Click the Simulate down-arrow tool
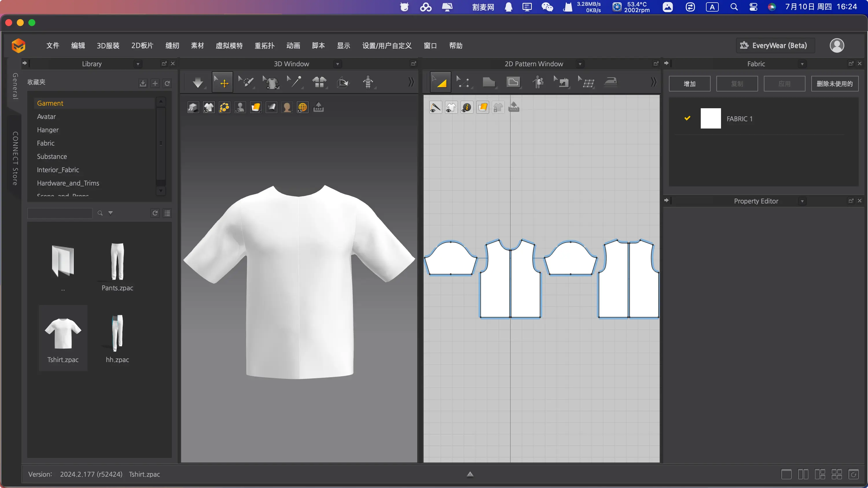The image size is (868, 488). pyautogui.click(x=198, y=82)
